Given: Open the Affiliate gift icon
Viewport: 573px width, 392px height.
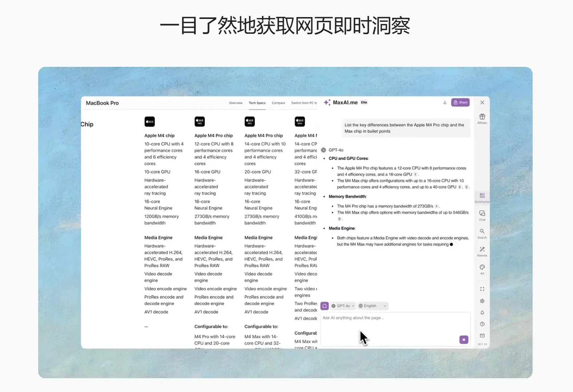Looking at the screenshot, I should (482, 117).
